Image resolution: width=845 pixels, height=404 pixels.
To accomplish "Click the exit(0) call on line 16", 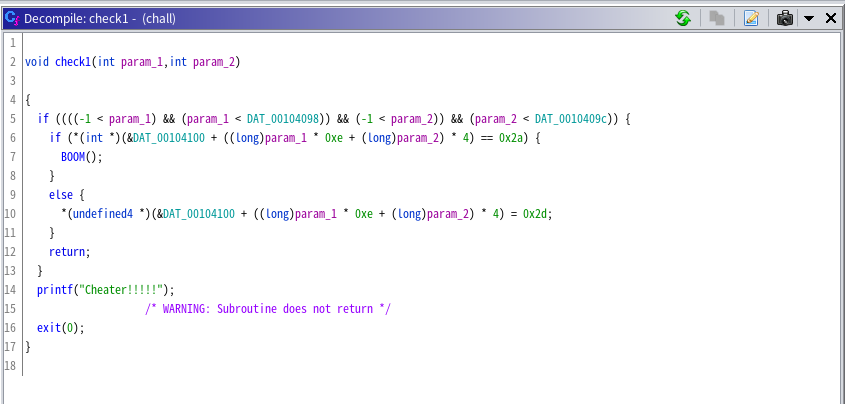I will coord(60,328).
